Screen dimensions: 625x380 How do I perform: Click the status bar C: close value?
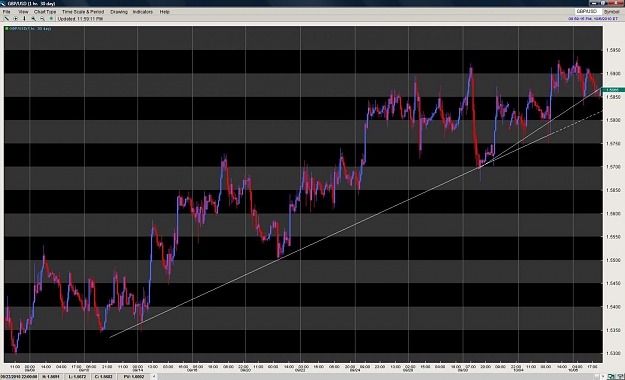(104, 376)
